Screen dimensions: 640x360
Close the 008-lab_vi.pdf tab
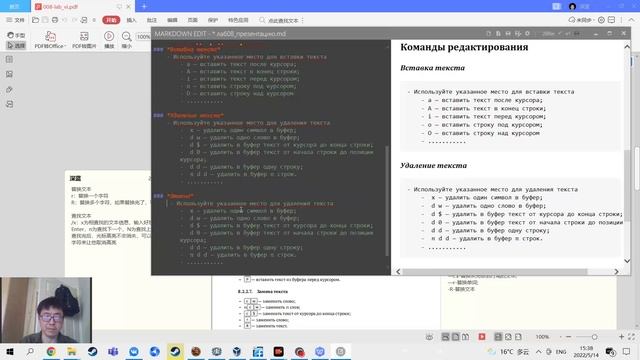pyautogui.click(x=129, y=7)
